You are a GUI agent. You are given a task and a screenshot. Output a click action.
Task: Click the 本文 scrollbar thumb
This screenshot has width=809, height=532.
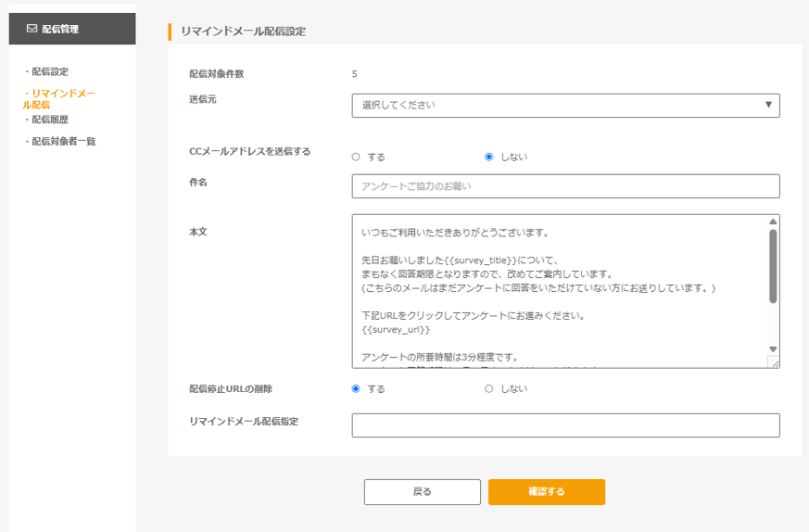click(x=773, y=265)
